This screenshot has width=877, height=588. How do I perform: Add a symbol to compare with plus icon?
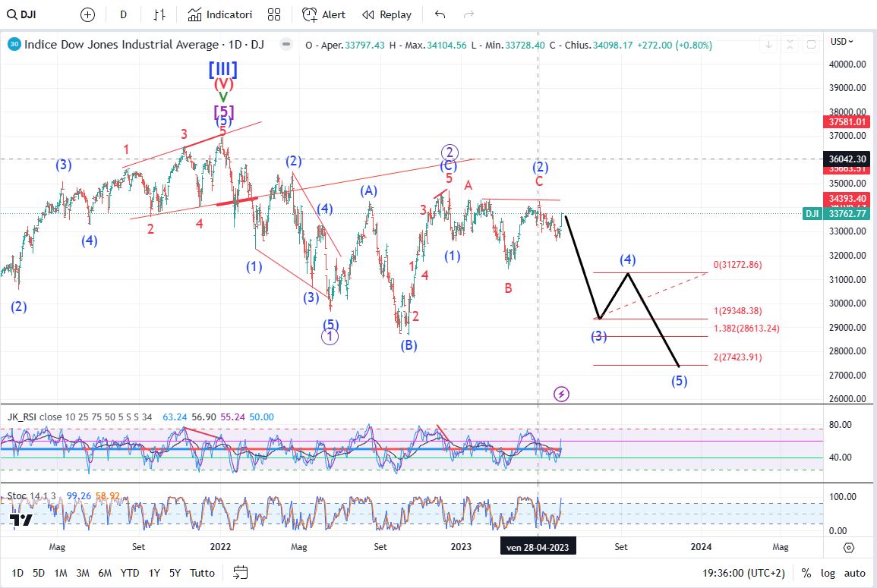(88, 14)
